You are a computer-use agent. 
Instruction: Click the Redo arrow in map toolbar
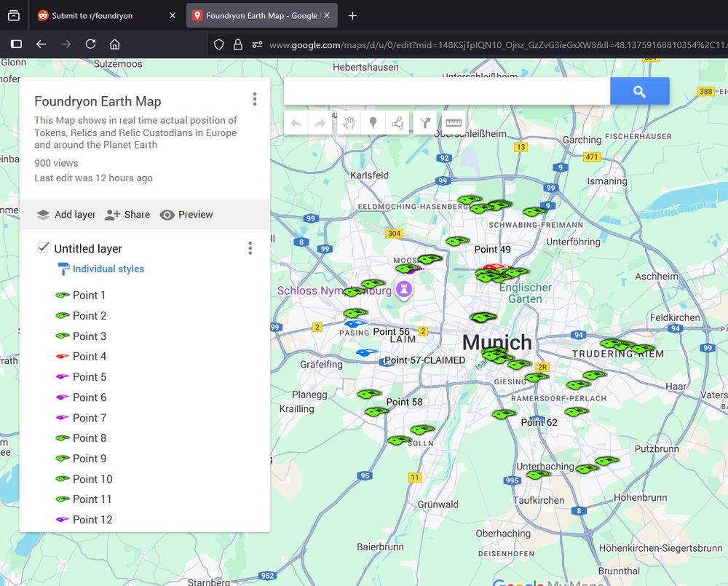coord(320,123)
